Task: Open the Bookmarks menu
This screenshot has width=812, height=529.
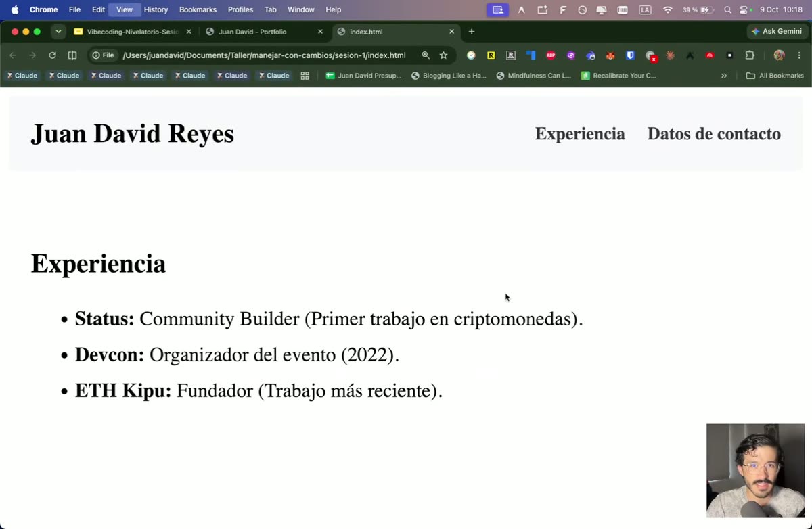Action: click(198, 9)
